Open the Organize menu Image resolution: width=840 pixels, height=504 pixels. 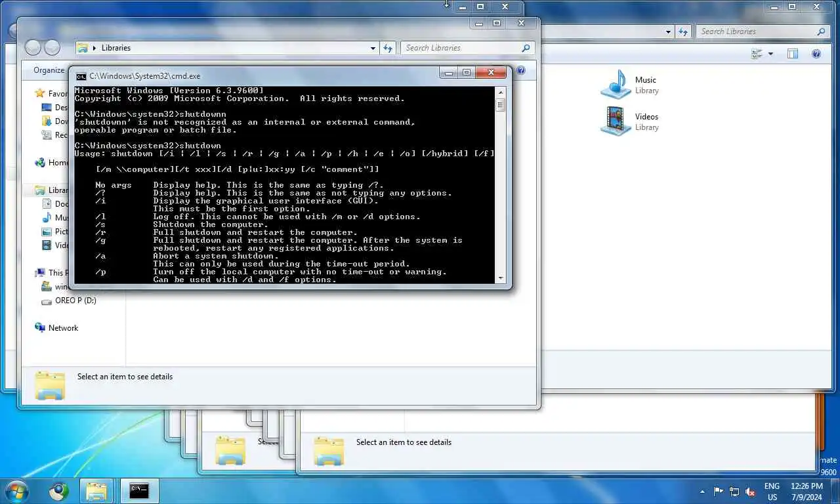pos(50,70)
